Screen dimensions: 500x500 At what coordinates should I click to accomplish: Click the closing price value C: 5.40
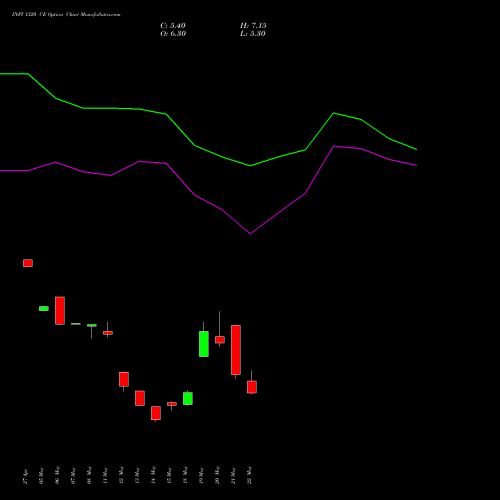pyautogui.click(x=173, y=26)
